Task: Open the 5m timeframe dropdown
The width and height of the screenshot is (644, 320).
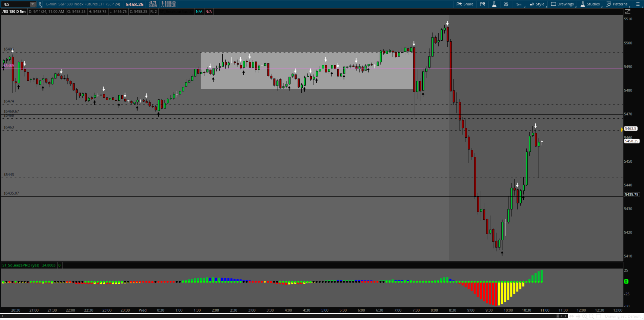Action: pyautogui.click(x=519, y=4)
